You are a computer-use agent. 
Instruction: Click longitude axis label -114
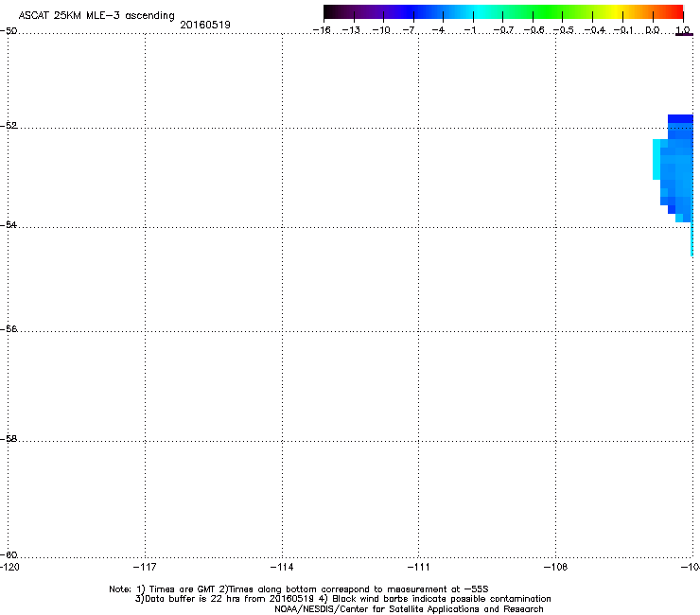pos(282,567)
